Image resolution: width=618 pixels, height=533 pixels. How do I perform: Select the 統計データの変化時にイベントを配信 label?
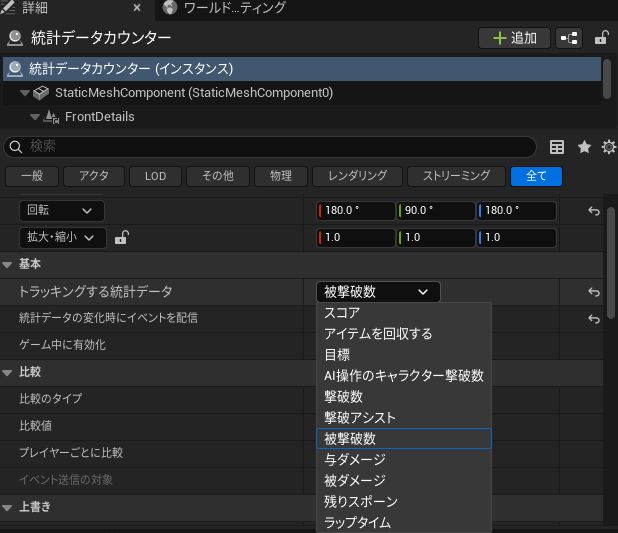[x=108, y=318]
